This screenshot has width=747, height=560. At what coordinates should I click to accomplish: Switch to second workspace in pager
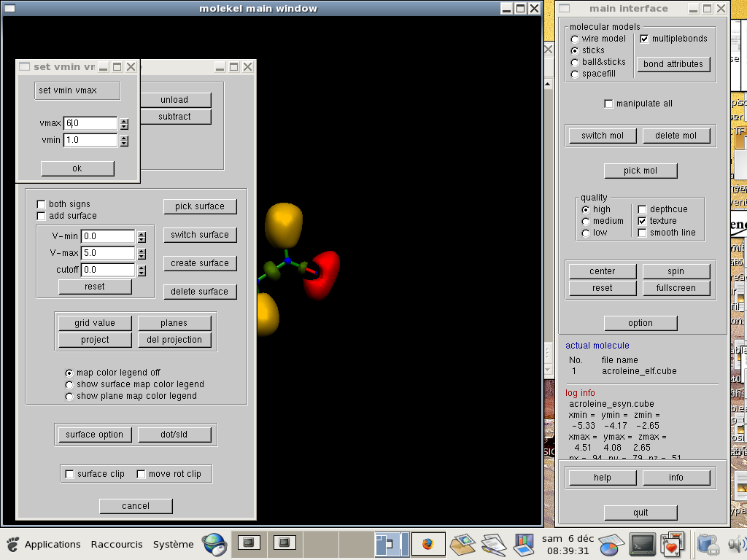coord(285,544)
